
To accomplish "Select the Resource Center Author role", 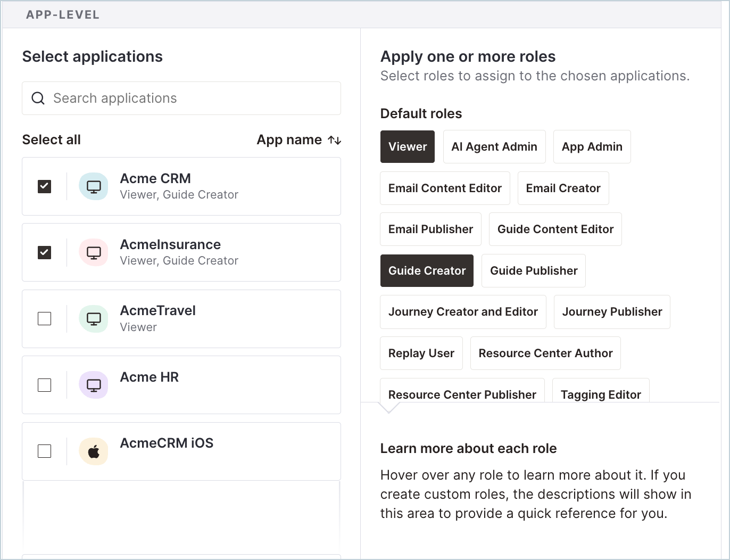I will 546,353.
